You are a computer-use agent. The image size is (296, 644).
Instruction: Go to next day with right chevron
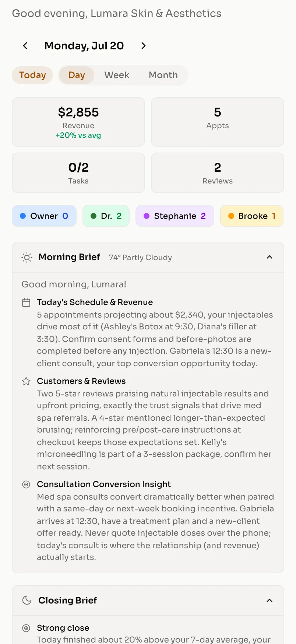tap(144, 46)
